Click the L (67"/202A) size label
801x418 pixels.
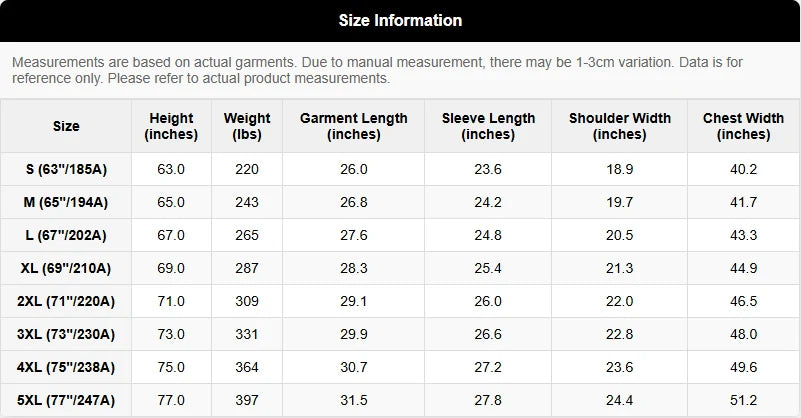(66, 235)
